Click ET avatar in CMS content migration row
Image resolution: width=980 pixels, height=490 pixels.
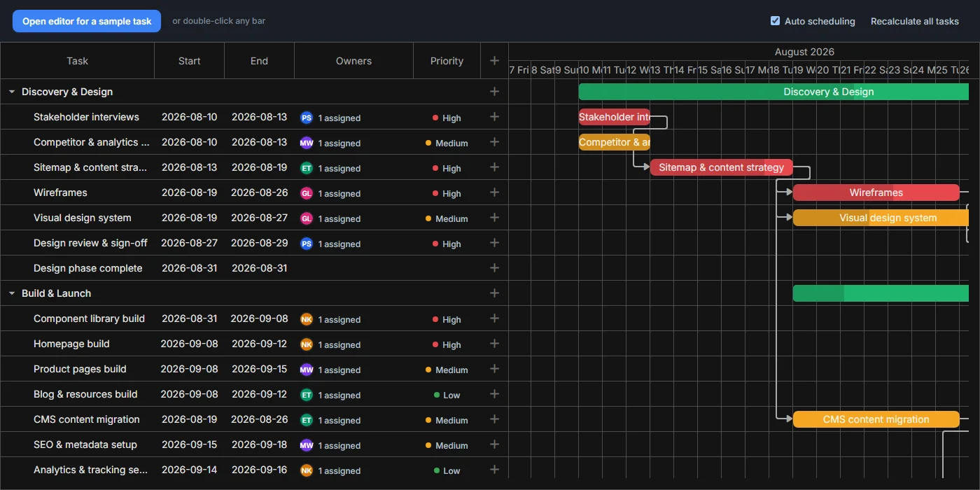tap(307, 420)
